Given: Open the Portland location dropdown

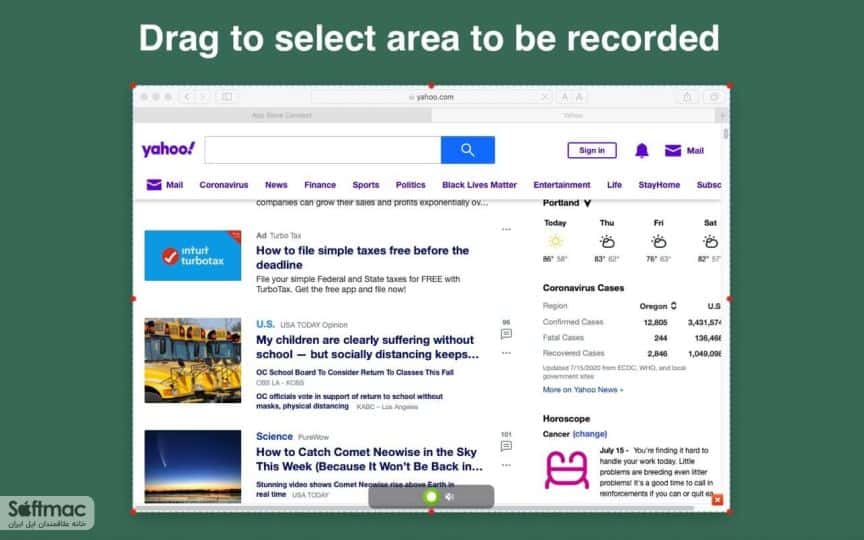Looking at the screenshot, I should click(x=587, y=203).
